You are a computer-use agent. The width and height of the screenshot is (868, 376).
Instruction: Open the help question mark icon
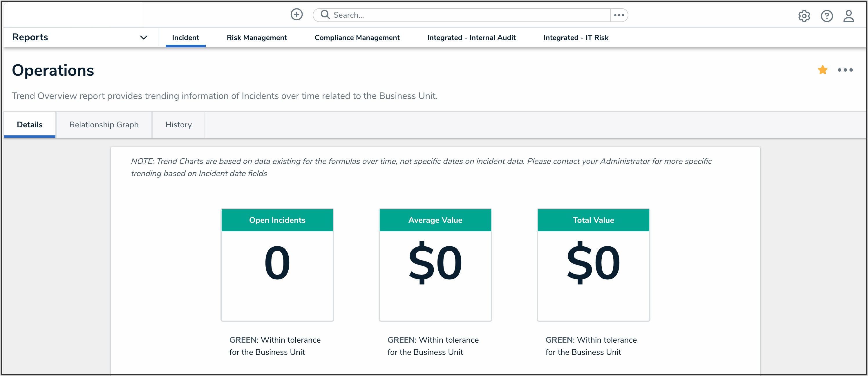pos(827,16)
